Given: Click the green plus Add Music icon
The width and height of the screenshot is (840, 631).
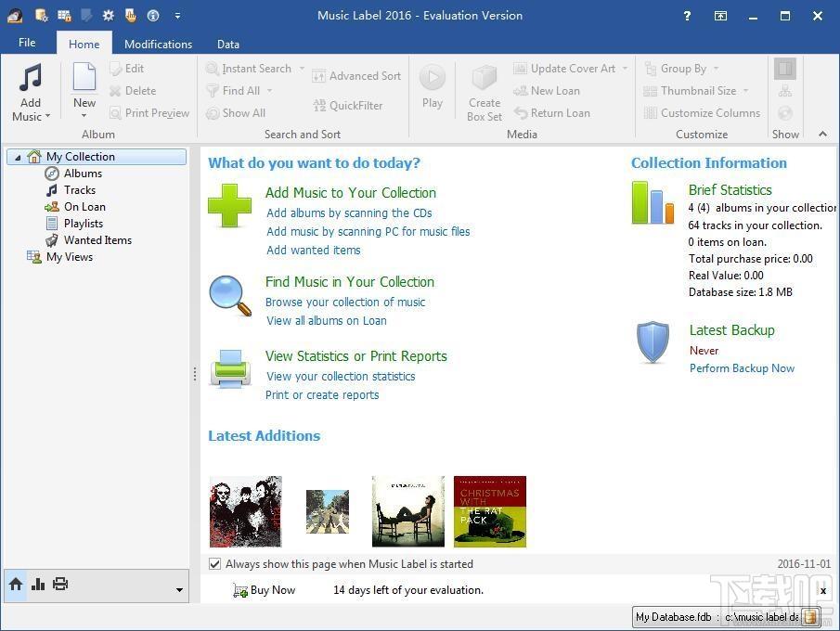Looking at the screenshot, I should (x=230, y=206).
